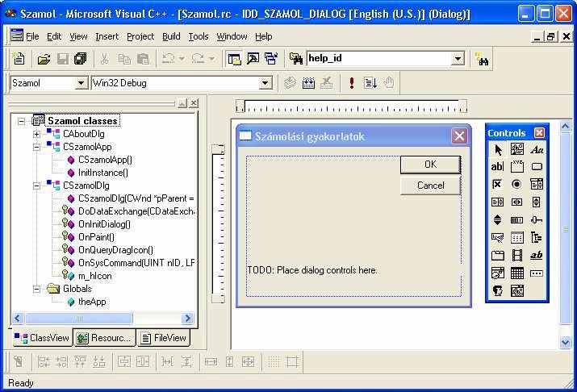The image size is (577, 392).
Task: Click the class tree horizontal scrollbar thumb
Action: 78,318
